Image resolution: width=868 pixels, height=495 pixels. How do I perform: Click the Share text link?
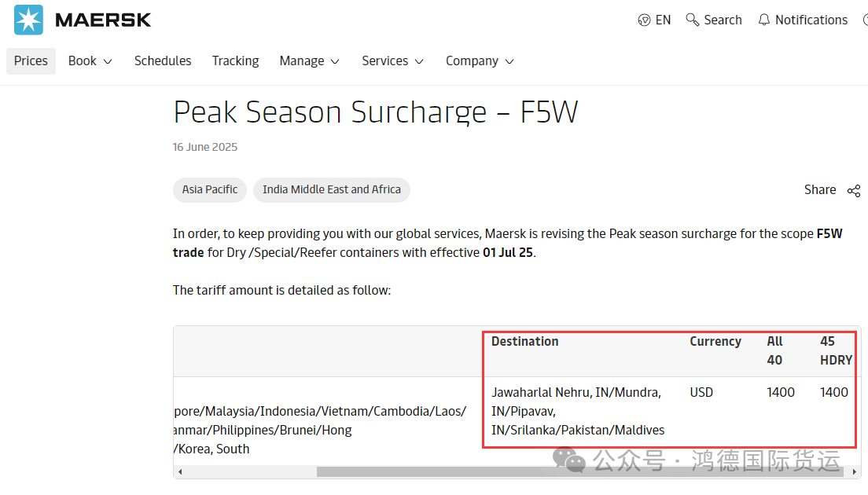click(x=820, y=189)
